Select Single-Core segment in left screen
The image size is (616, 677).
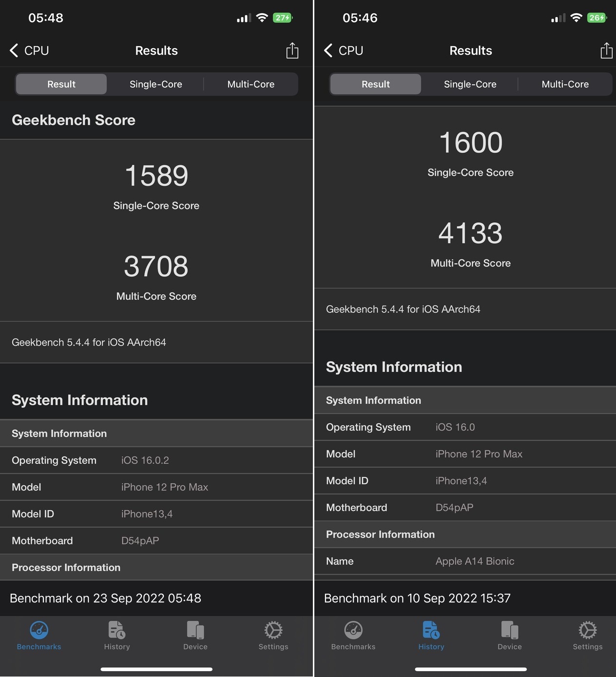pyautogui.click(x=156, y=84)
